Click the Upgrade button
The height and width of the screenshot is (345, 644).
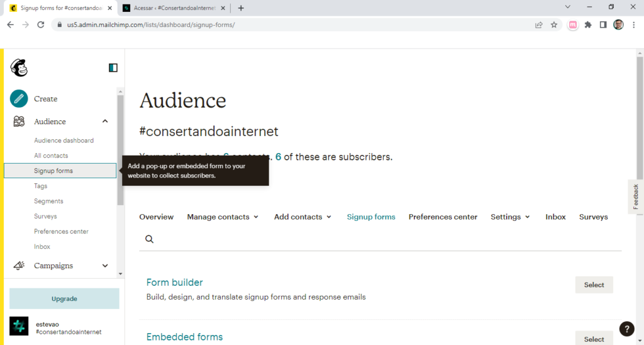coord(65,298)
